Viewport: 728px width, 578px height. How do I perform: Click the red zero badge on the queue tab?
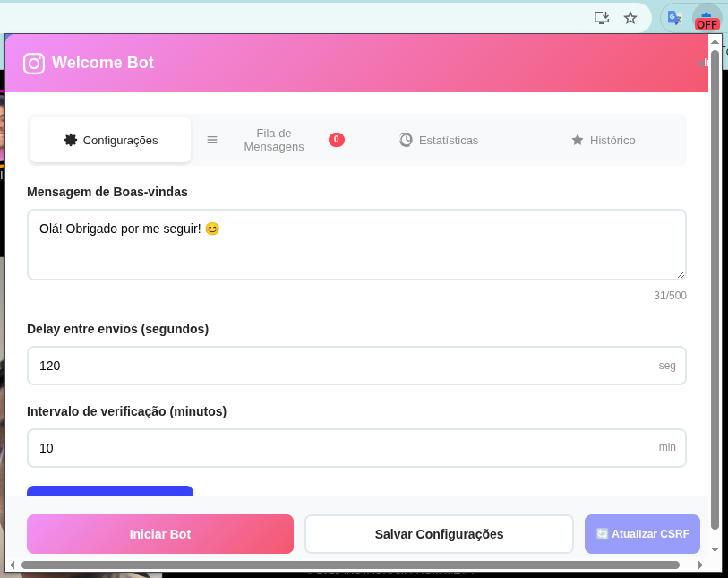336,139
